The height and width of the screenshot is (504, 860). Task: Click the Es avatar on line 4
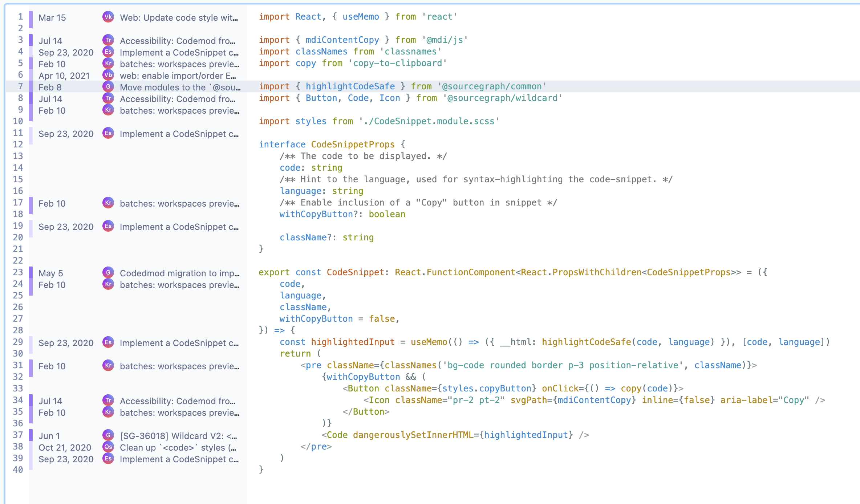point(108,52)
